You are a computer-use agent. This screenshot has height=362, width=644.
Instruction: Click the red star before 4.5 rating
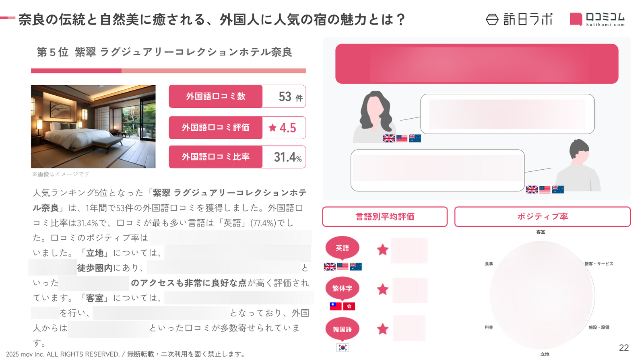(x=272, y=128)
